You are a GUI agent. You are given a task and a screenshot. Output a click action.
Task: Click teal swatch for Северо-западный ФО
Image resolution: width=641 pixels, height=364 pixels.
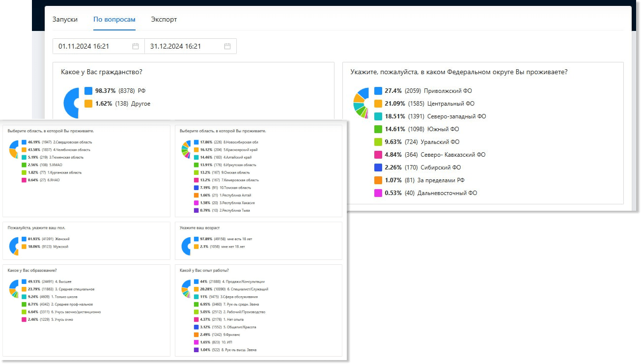(x=378, y=116)
